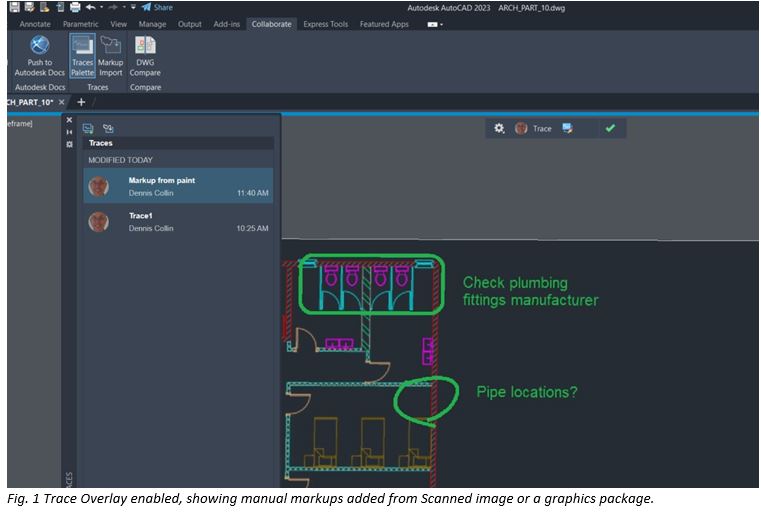Open Trace toolbar settings gear
761x514 pixels.
click(499, 128)
